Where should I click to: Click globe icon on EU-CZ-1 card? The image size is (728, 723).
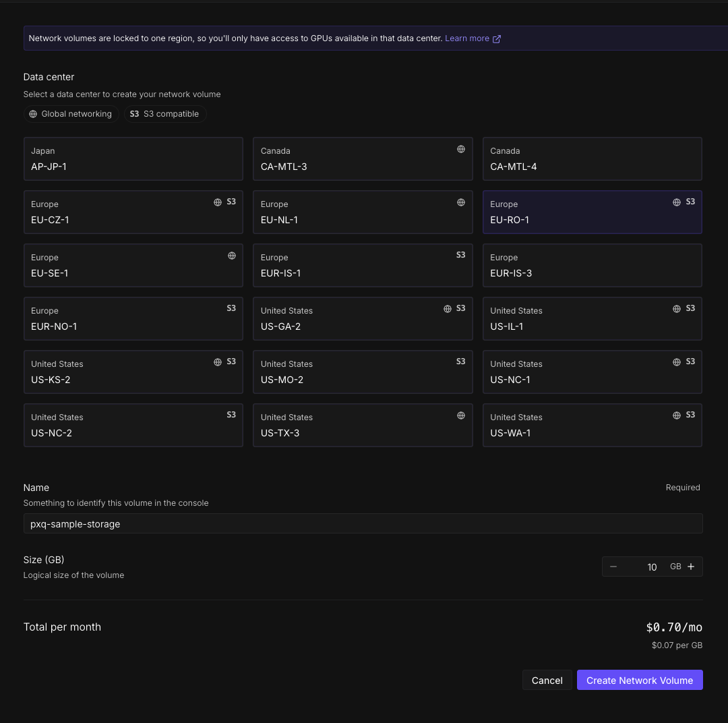pyautogui.click(x=217, y=202)
